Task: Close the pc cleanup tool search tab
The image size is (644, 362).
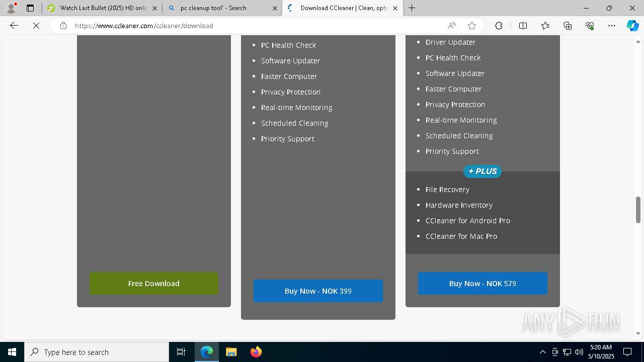Action: coord(275,8)
